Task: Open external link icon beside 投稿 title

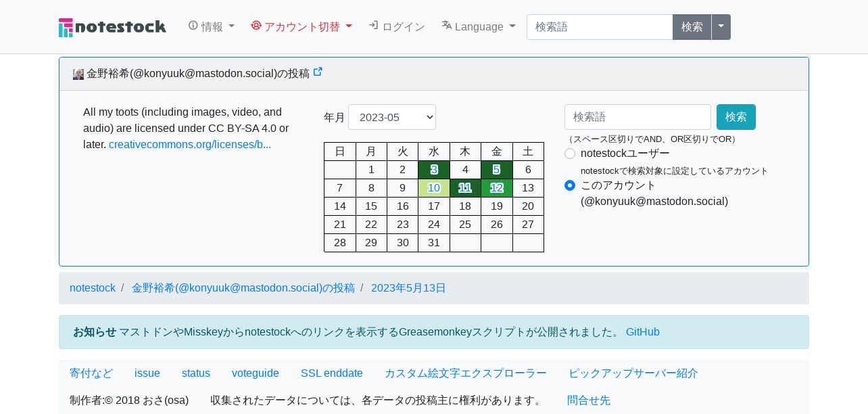Action: pyautogui.click(x=318, y=72)
